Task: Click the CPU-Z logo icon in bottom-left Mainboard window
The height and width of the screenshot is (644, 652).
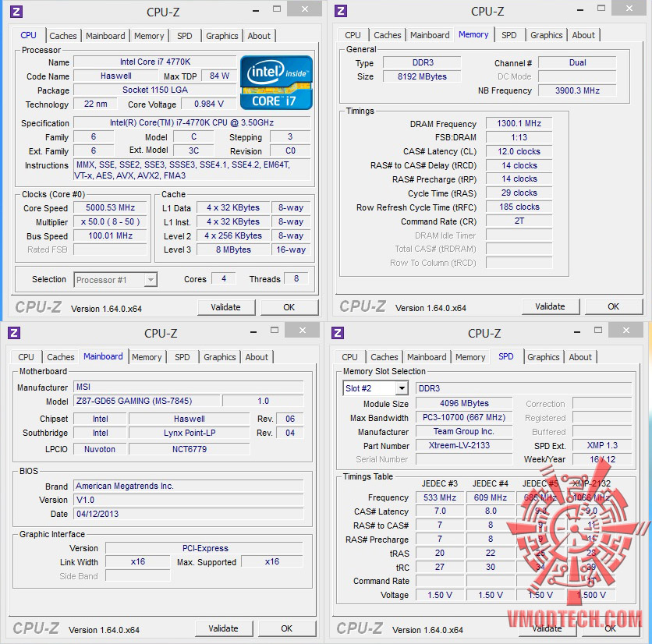Action: [14, 333]
